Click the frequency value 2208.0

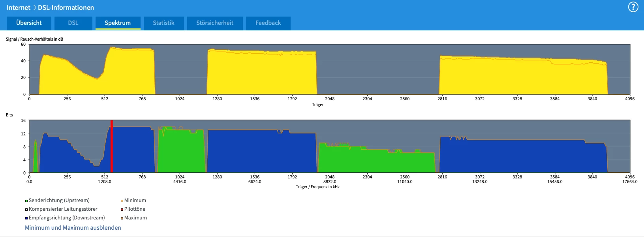[105, 182]
